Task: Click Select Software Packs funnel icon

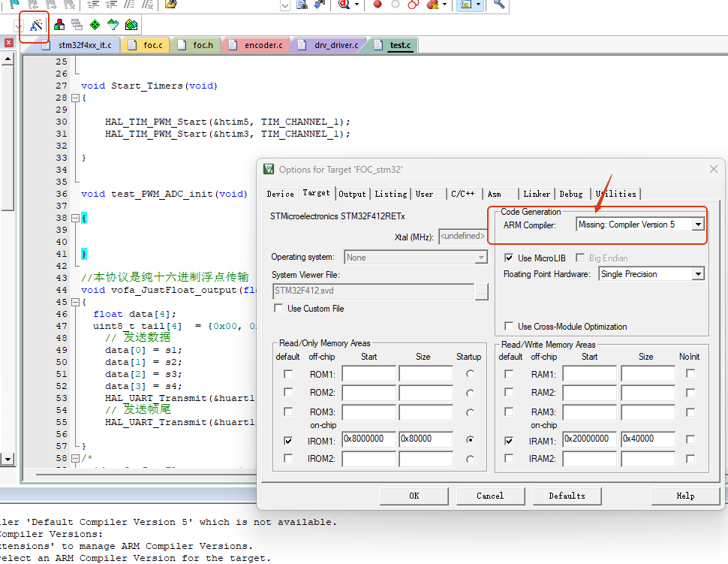Action: 113,25
